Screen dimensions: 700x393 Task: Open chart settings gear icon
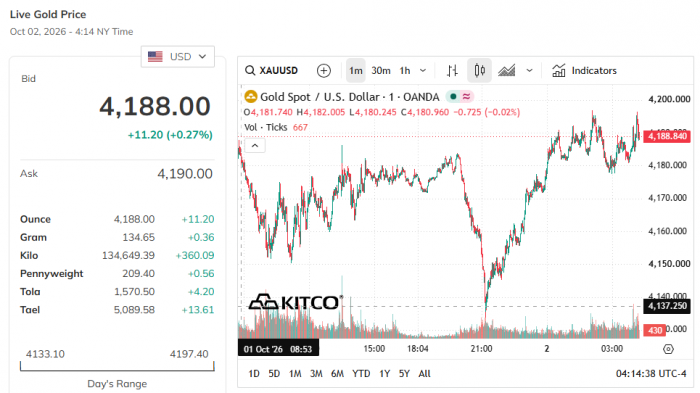click(668, 349)
